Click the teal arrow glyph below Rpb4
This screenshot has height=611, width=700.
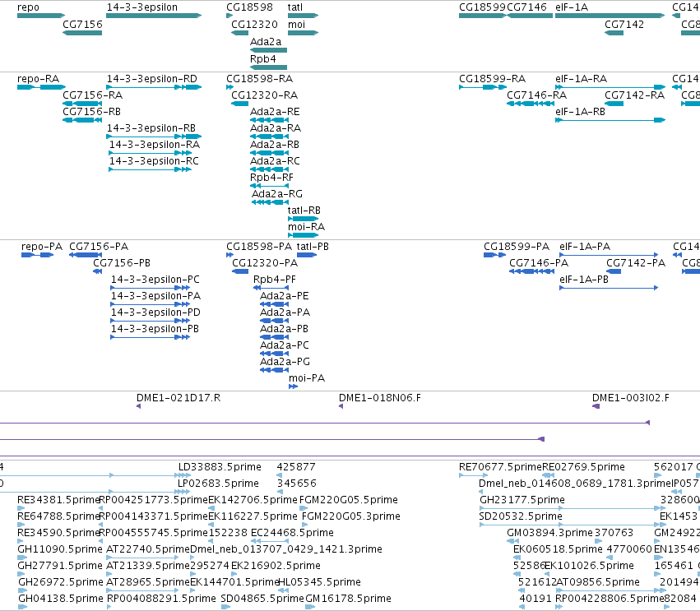tap(268, 67)
